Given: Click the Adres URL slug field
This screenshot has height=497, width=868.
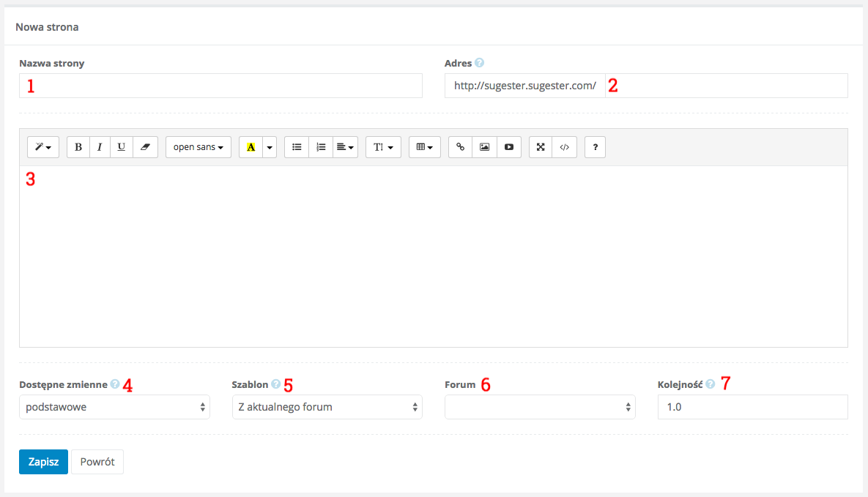Looking at the screenshot, I should (x=727, y=86).
